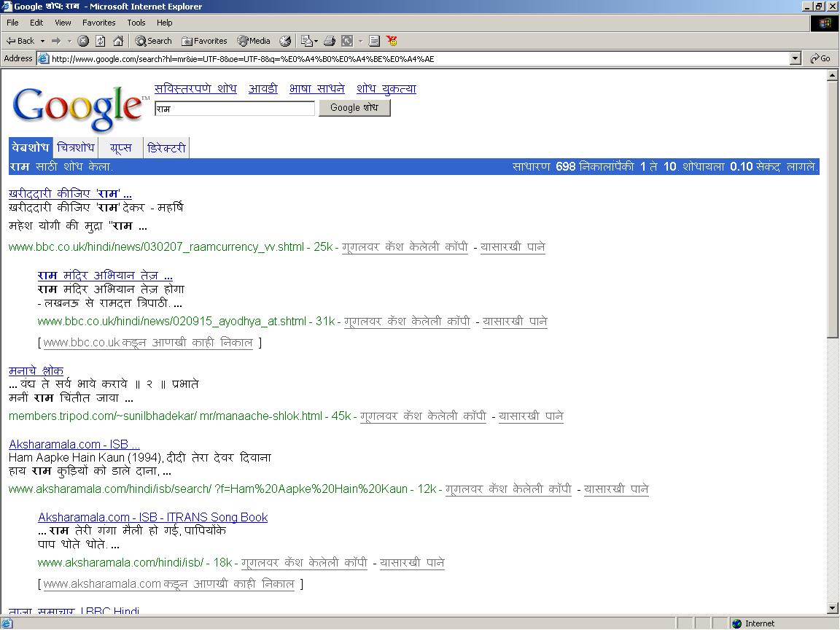Image resolution: width=840 pixels, height=630 pixels.
Task: Open the Forward history dropdown arrow
Action: pyautogui.click(x=69, y=41)
